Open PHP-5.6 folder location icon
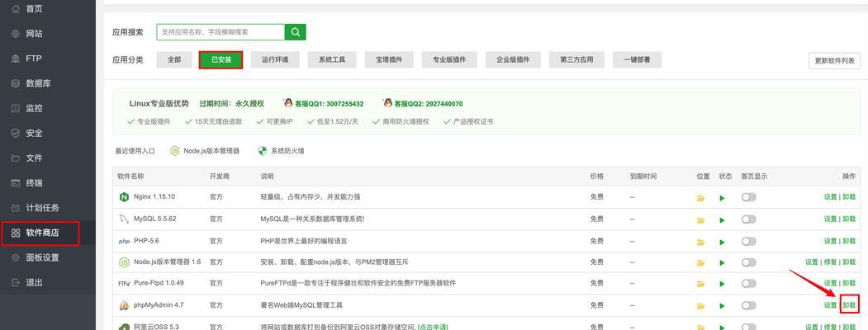The height and width of the screenshot is (330, 868). click(701, 242)
